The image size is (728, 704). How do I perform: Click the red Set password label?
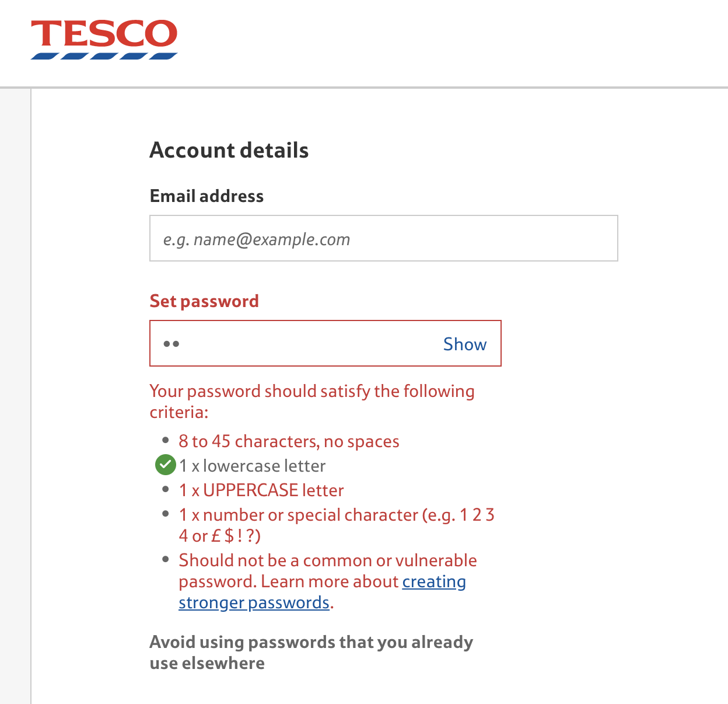(x=204, y=301)
